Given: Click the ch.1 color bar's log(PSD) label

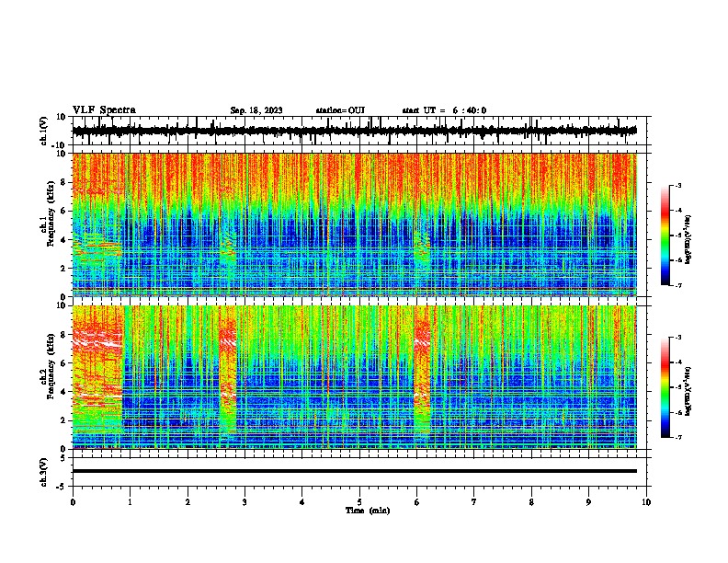Looking at the screenshot, I should (x=688, y=239).
